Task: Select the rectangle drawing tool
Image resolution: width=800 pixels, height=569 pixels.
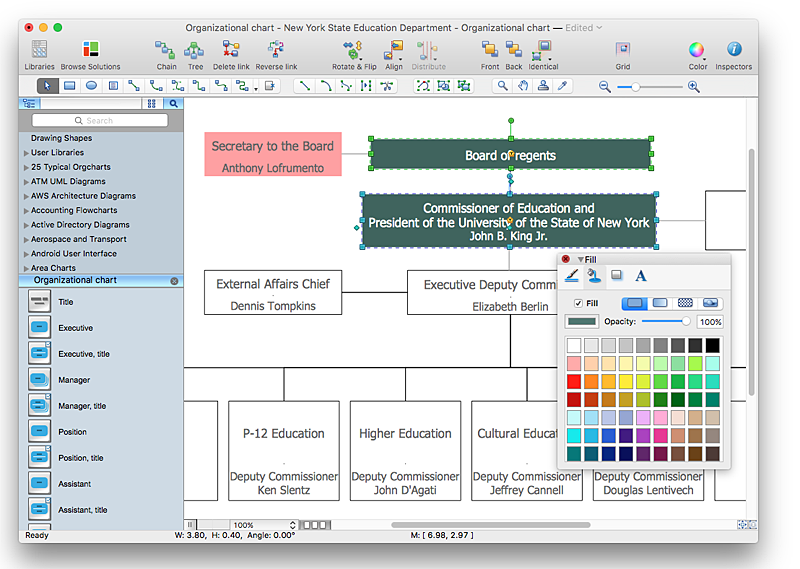Action: (x=69, y=86)
